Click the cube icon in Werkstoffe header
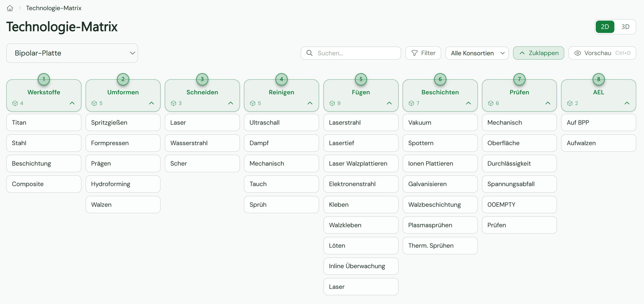This screenshot has width=644, height=304. (x=15, y=103)
